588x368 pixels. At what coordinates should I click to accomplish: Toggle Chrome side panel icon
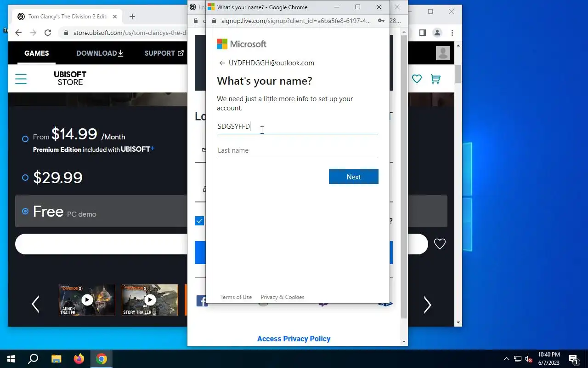tap(423, 33)
